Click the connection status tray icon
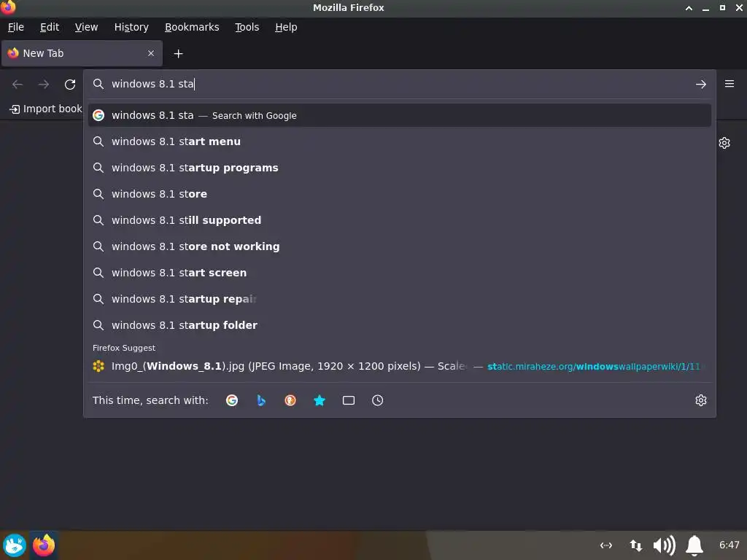747x560 pixels. [x=606, y=545]
